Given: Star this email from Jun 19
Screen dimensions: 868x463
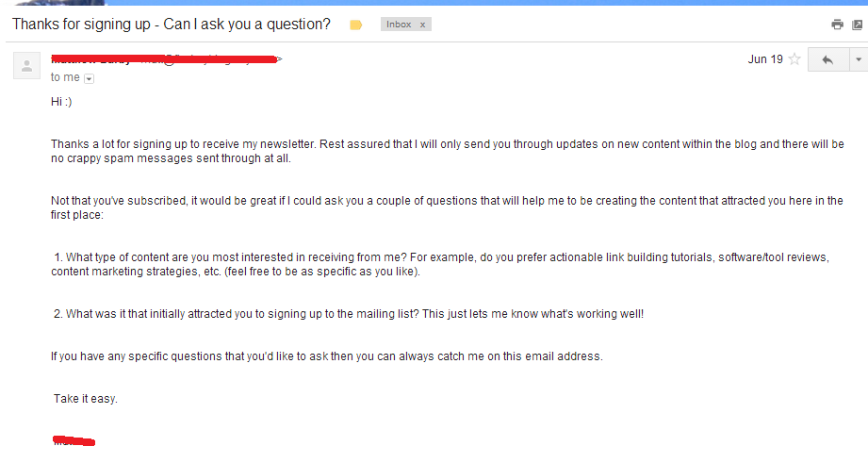Looking at the screenshot, I should (794, 59).
